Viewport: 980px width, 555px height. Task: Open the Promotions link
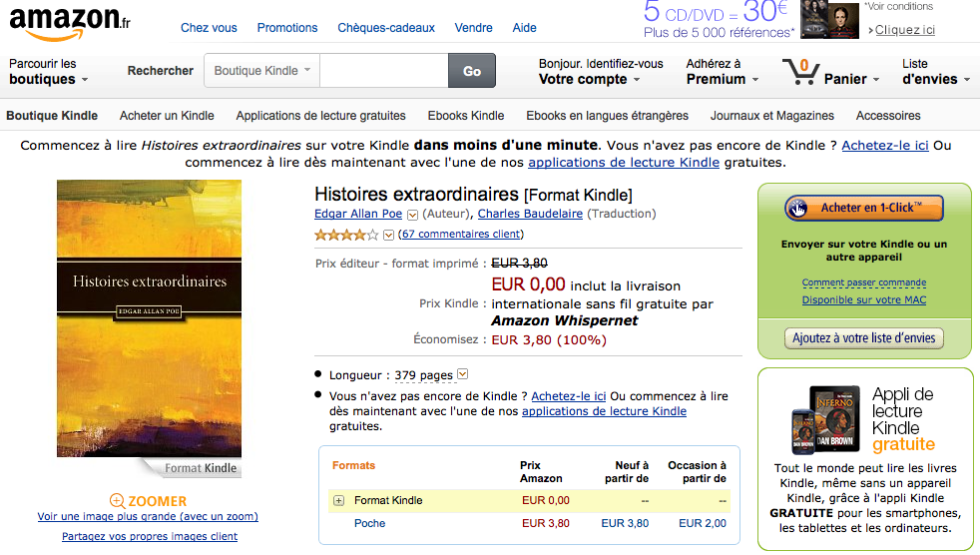[x=287, y=28]
